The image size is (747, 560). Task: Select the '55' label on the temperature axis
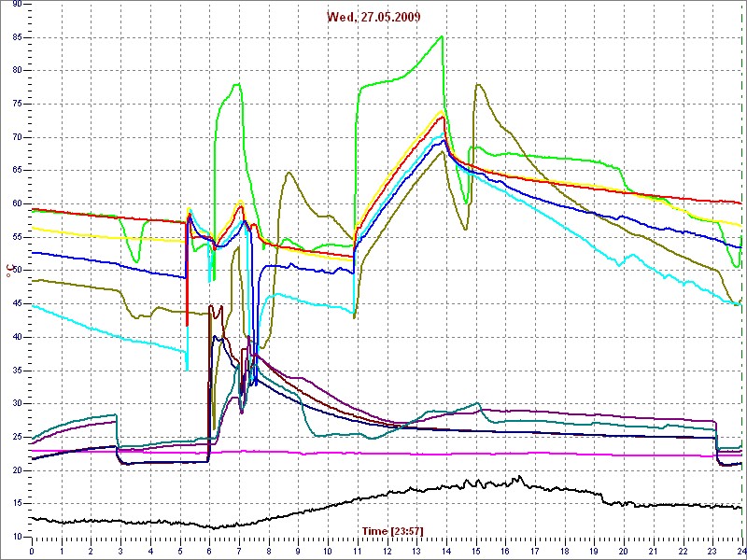(x=17, y=237)
